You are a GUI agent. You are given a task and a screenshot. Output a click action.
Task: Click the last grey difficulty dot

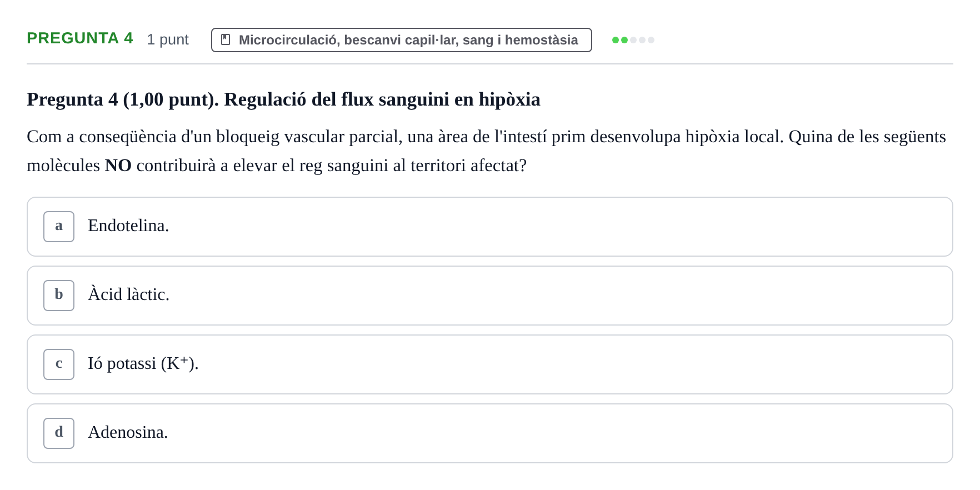click(x=651, y=40)
